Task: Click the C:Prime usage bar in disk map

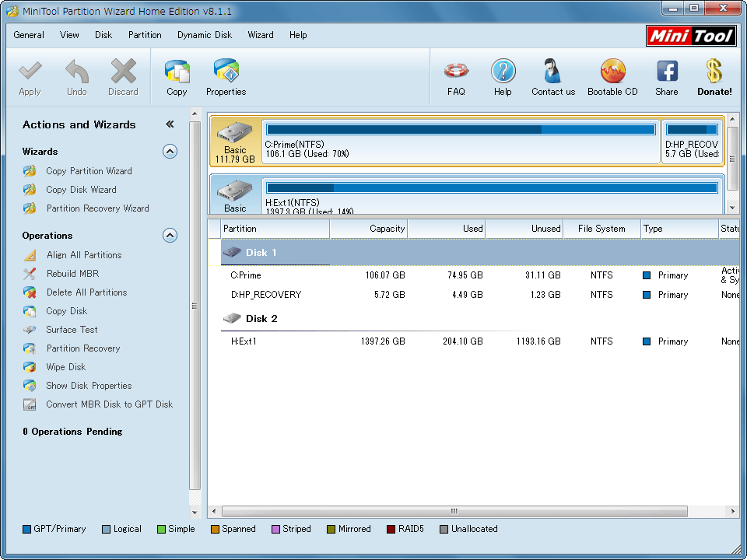Action: click(x=461, y=129)
